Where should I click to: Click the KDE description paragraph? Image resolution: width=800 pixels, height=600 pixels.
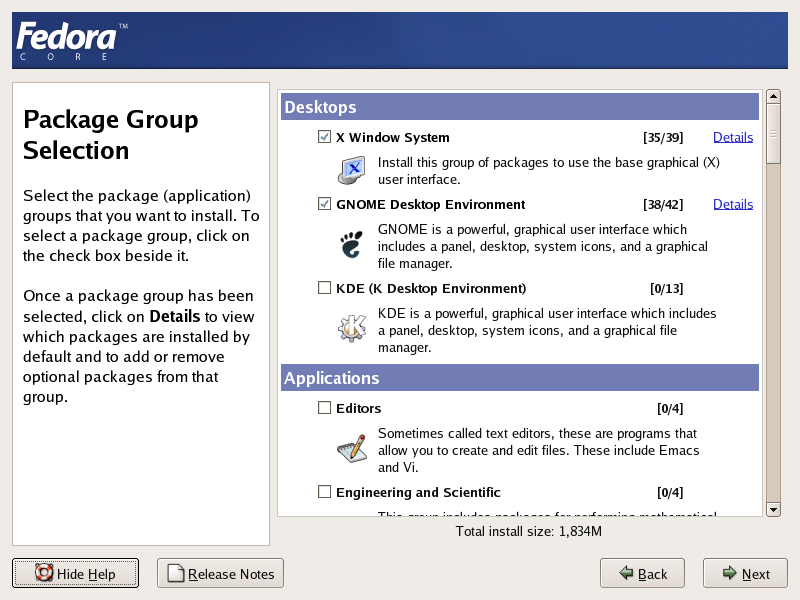(547, 330)
